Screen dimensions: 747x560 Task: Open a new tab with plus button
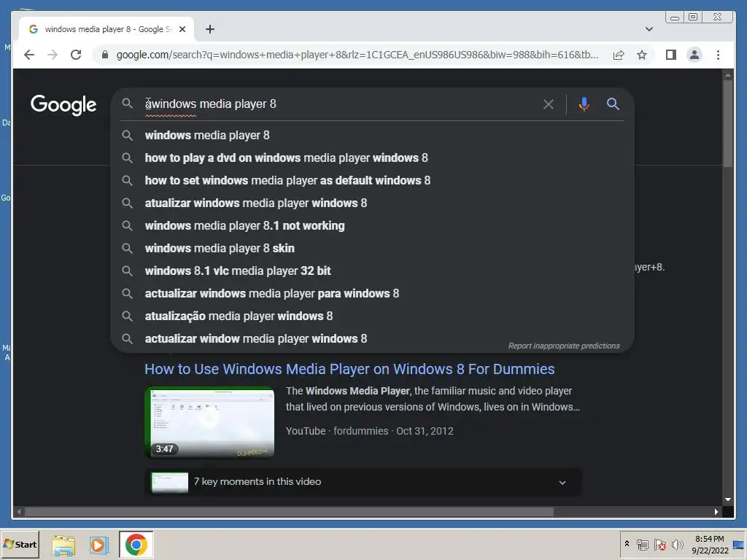(210, 29)
